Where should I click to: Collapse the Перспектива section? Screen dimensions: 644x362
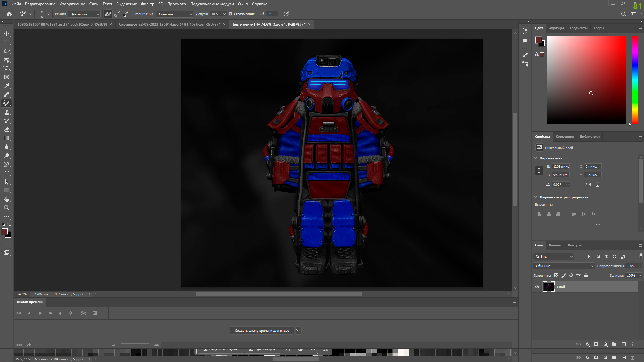coord(536,158)
